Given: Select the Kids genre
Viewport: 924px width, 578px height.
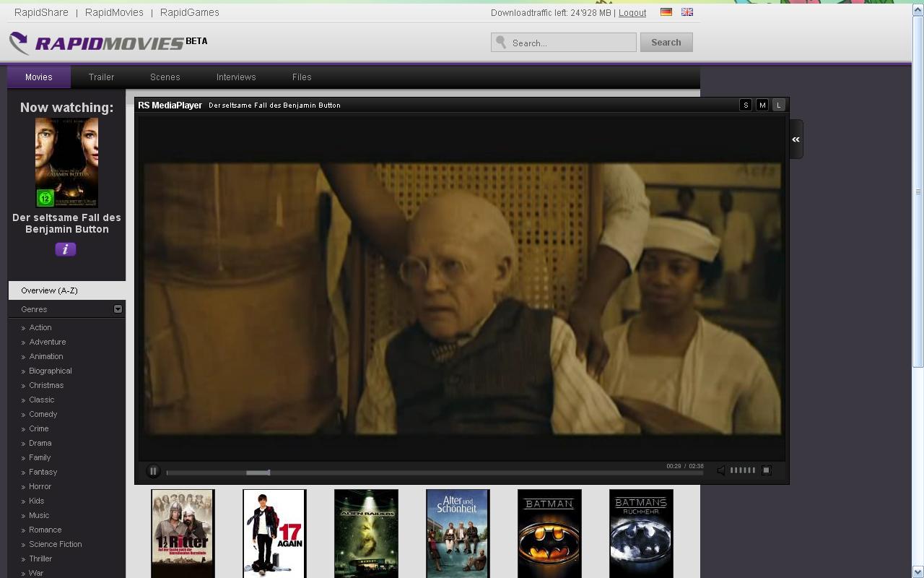Looking at the screenshot, I should pyautogui.click(x=37, y=501).
